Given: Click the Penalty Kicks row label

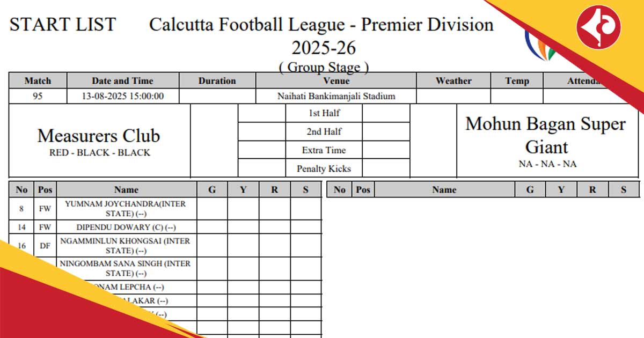Looking at the screenshot, I should pos(324,168).
